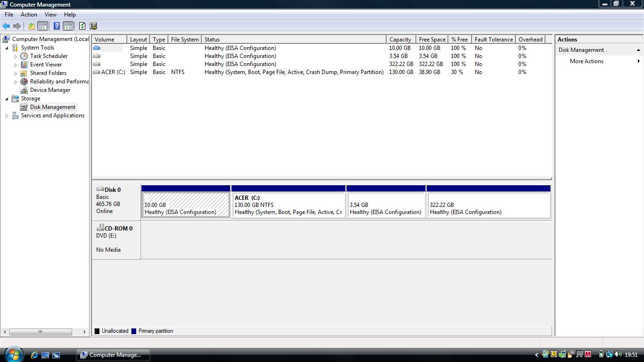Click the Refresh toolbar icon
The image size is (644, 362).
click(82, 26)
